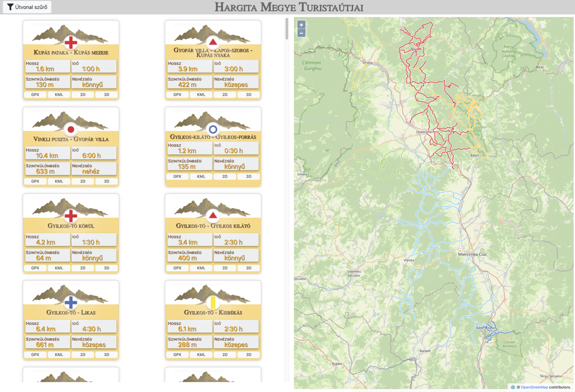Click red cross marker on Kupás pataka card

pos(71,42)
